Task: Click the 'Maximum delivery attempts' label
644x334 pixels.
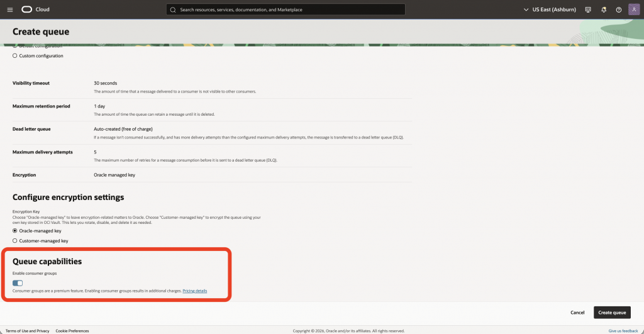Action: click(43, 152)
